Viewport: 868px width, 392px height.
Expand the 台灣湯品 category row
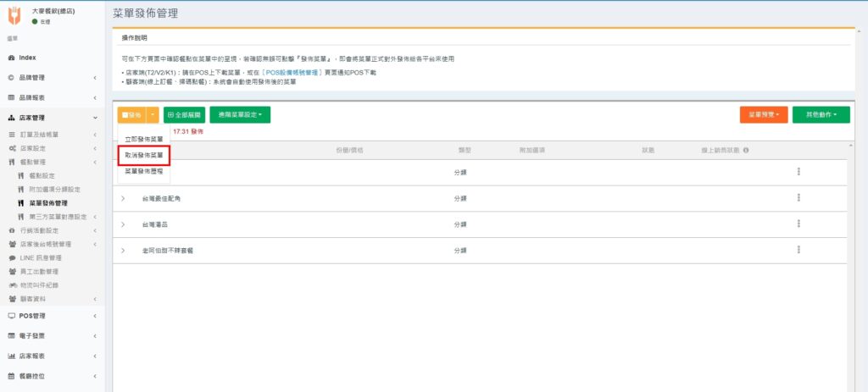pyautogui.click(x=123, y=224)
